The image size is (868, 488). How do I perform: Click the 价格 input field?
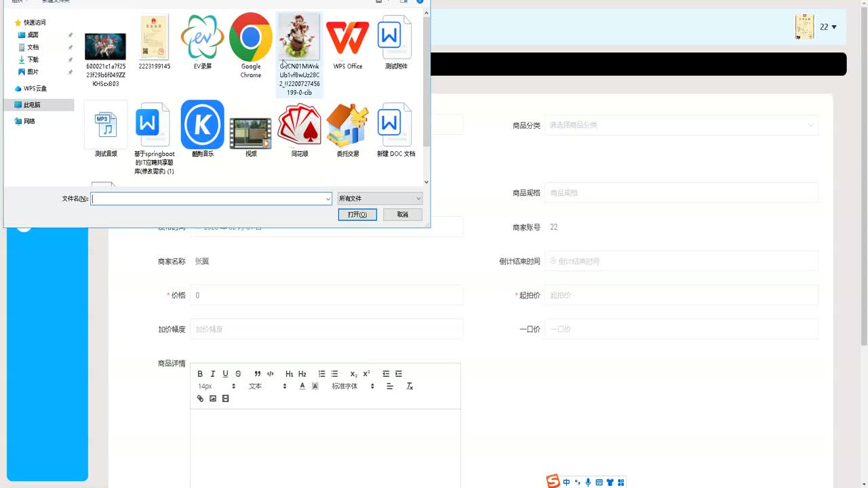click(326, 295)
